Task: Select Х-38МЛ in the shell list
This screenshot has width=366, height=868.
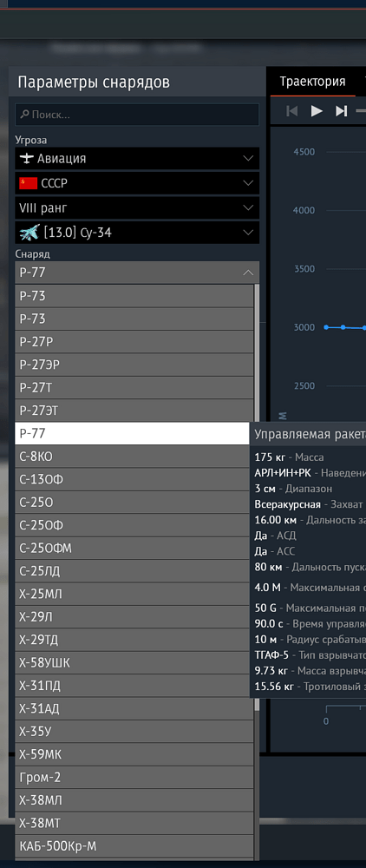Action: tap(134, 801)
